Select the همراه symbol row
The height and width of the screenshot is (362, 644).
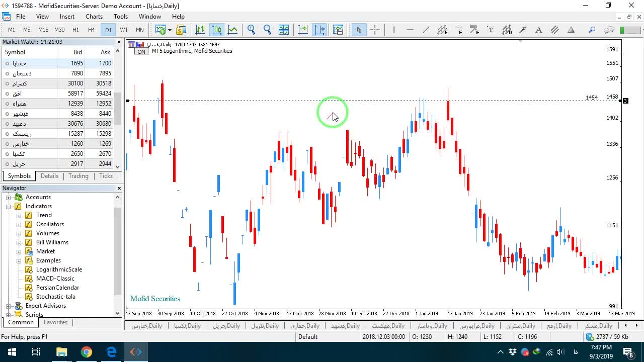(57, 104)
